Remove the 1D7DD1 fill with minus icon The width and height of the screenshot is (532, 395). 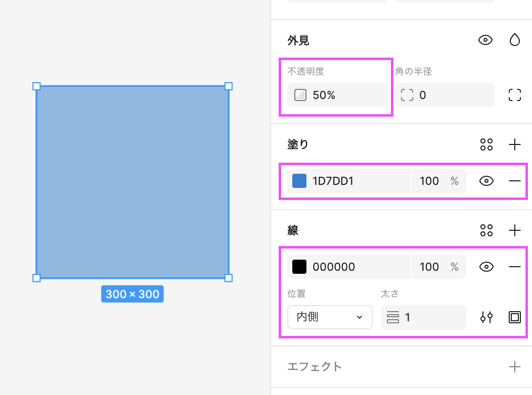pyautogui.click(x=514, y=181)
